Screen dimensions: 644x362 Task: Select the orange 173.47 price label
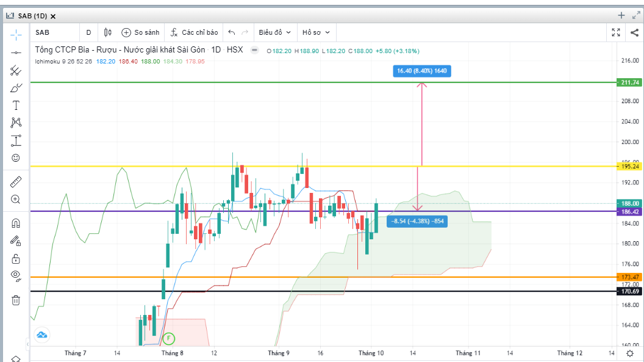pos(629,277)
